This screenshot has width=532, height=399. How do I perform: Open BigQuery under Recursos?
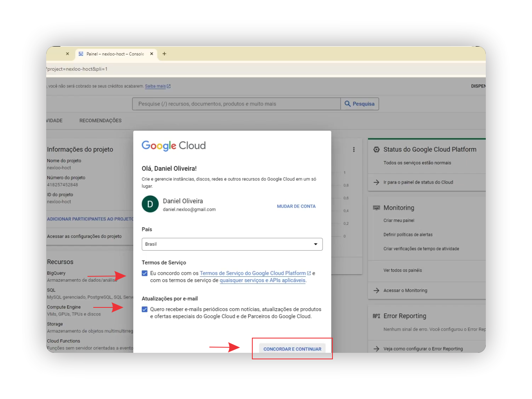(x=56, y=273)
